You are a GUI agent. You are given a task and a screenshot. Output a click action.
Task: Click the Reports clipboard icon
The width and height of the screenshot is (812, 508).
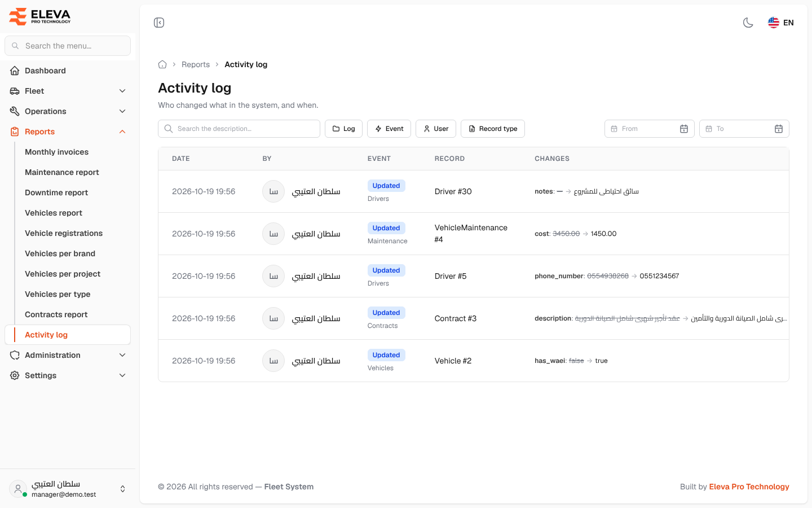15,132
